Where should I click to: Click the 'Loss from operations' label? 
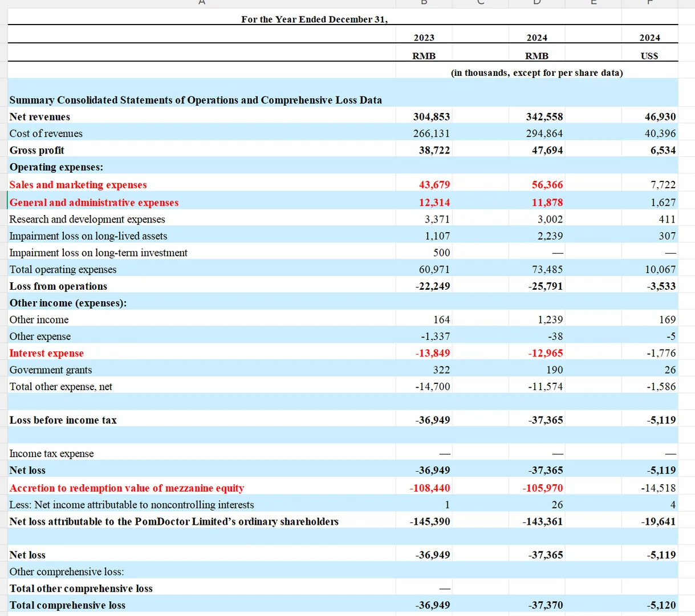(58, 286)
